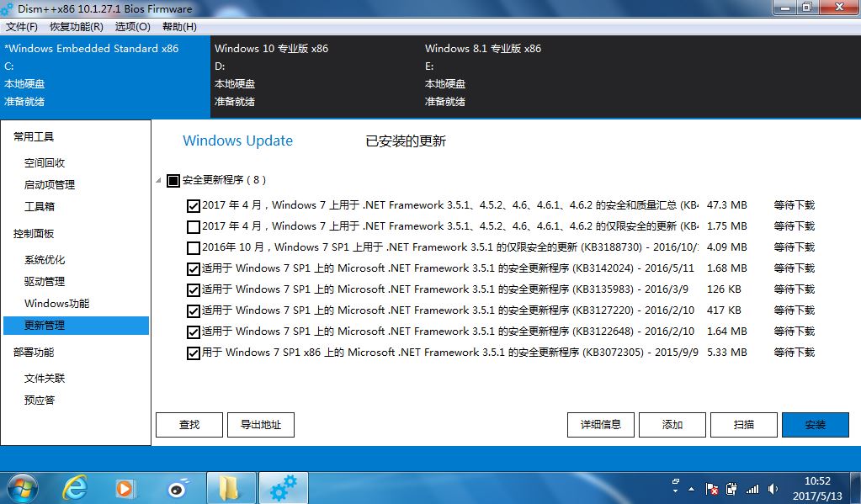This screenshot has height=504, width=861.
Task: Open the folder Explorer taskbar icon
Action: click(230, 487)
